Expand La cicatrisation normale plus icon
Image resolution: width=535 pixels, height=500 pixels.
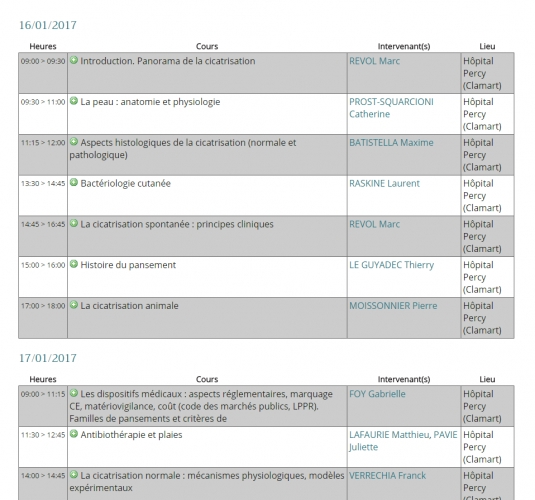(74, 475)
